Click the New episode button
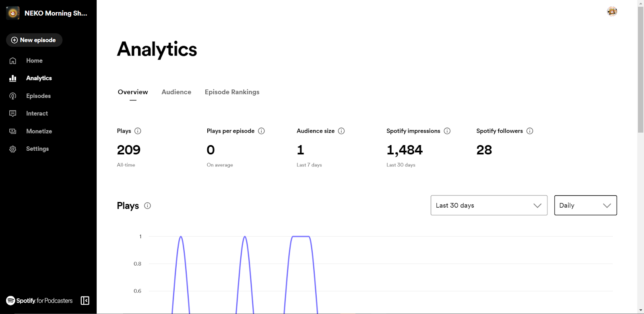 pos(34,40)
